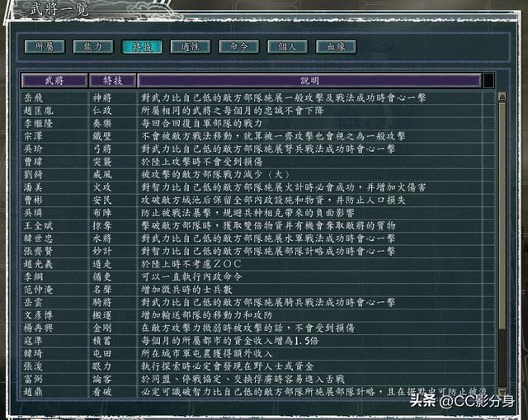Select general 趙鼎 row
Viewport: 528px width, 420px height.
(x=257, y=392)
